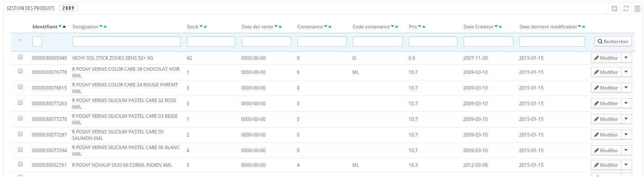Sort Identifiant column descending
Image resolution: width=644 pixels, height=177 pixels.
tap(60, 27)
